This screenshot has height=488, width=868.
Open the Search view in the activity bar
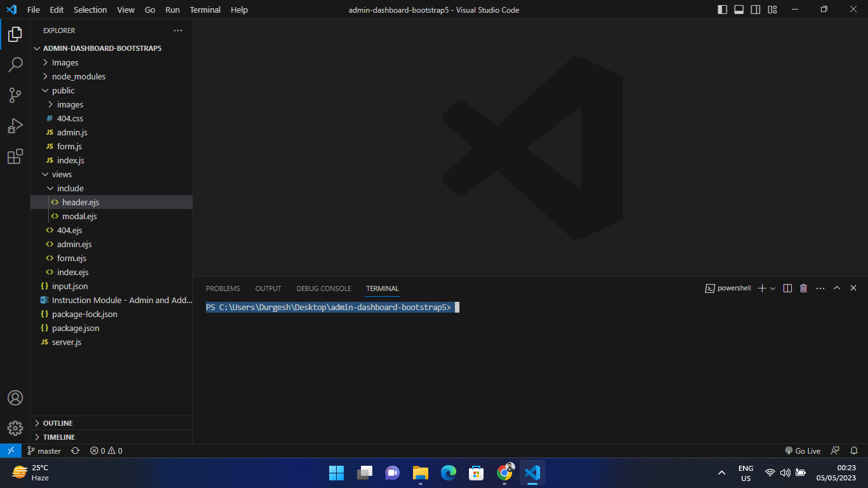pyautogui.click(x=15, y=64)
